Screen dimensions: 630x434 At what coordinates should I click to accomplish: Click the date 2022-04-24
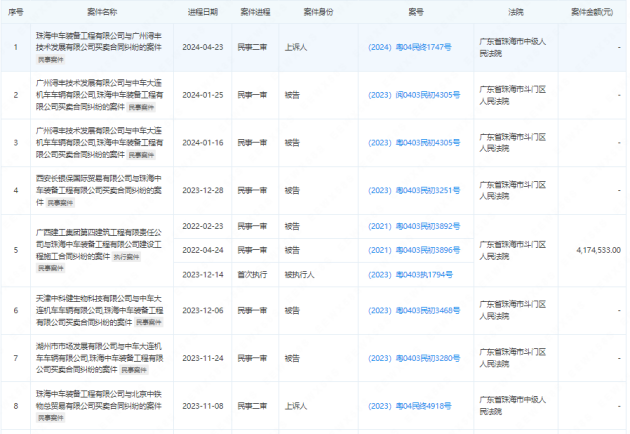(202, 250)
